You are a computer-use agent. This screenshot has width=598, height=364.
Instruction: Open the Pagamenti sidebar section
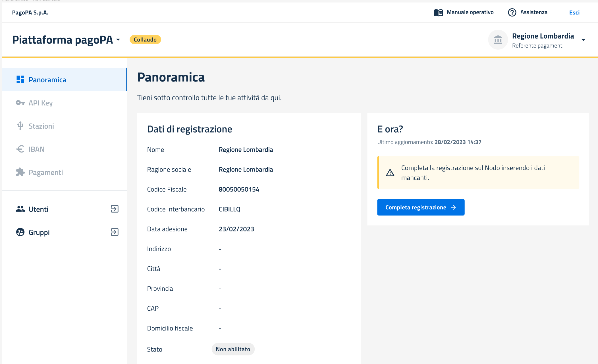tap(45, 172)
